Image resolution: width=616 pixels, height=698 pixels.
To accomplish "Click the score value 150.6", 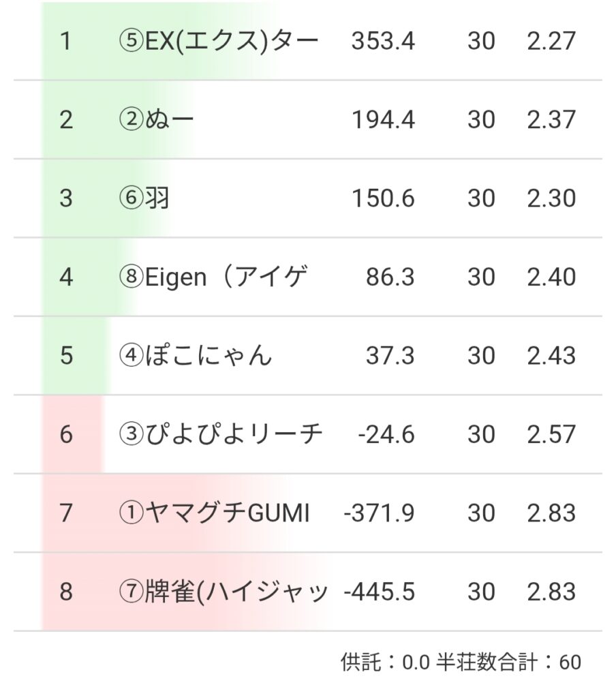I will tap(383, 198).
